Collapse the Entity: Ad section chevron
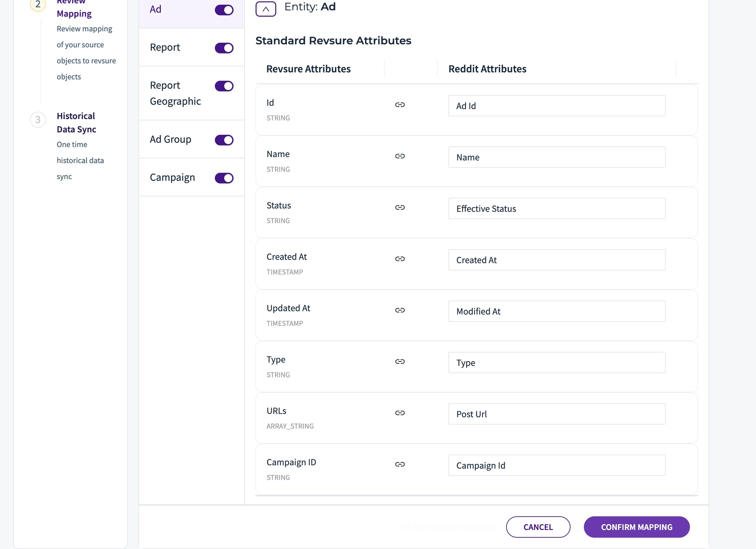 266,9
